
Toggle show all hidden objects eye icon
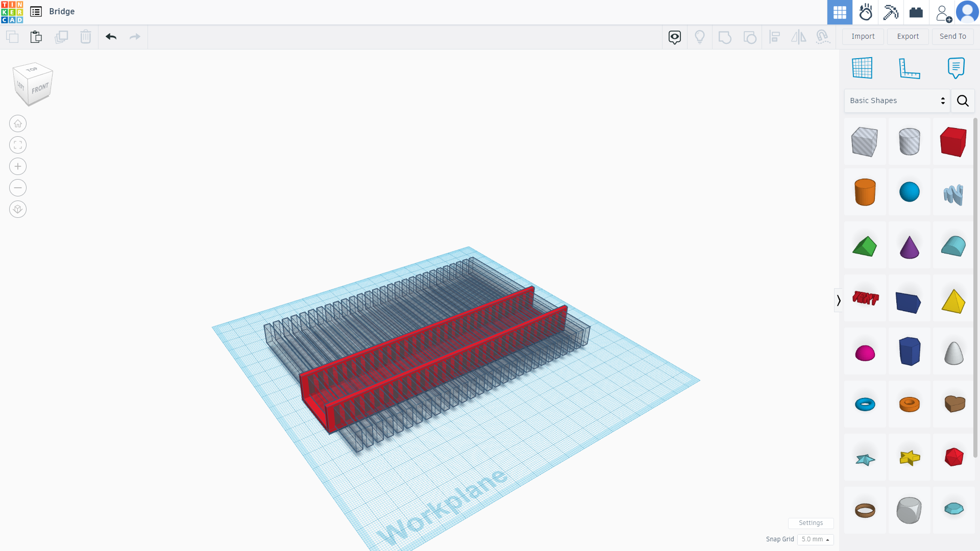pos(675,37)
